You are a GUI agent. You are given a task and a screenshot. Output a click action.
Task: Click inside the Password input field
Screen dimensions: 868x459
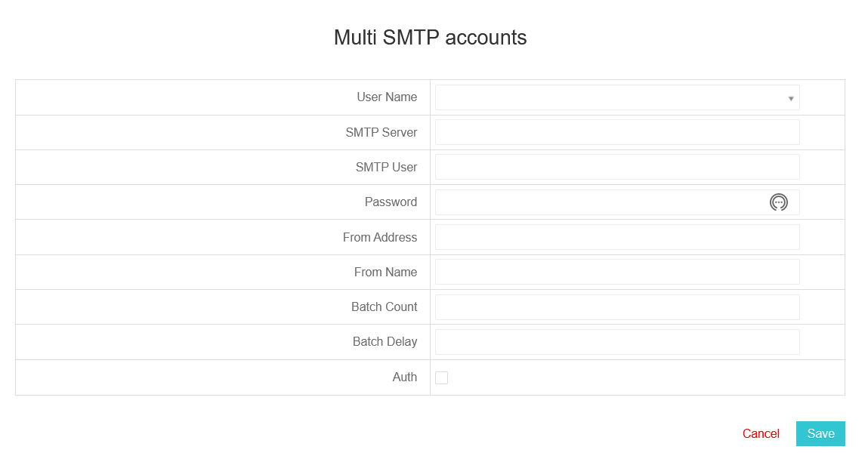pos(601,202)
